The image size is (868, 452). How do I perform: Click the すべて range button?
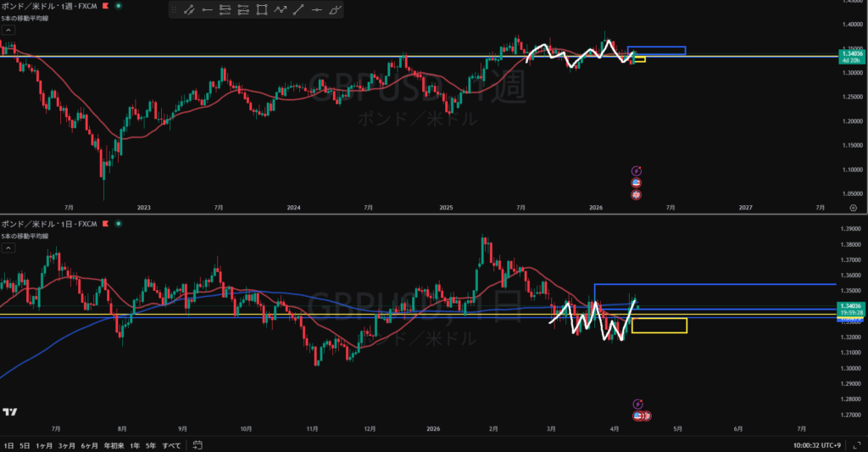[171, 445]
